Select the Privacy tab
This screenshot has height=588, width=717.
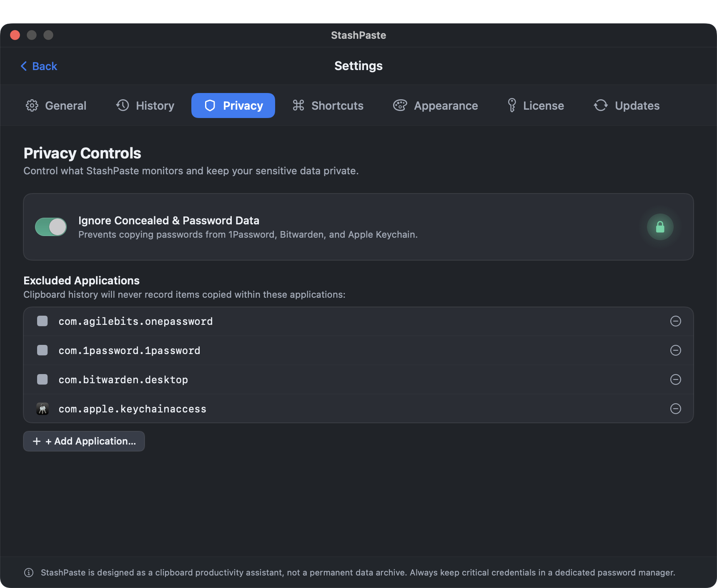coord(233,106)
